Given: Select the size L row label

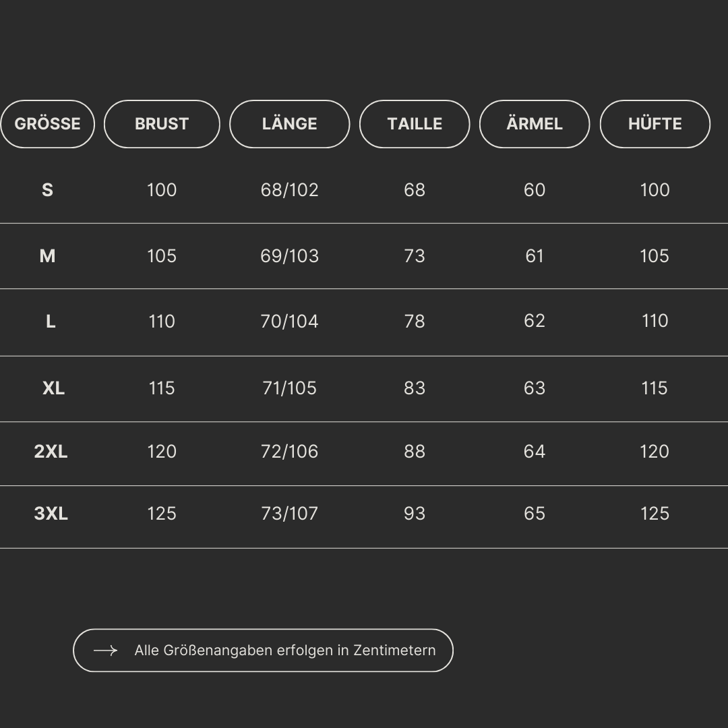Looking at the screenshot, I should click(x=51, y=322).
